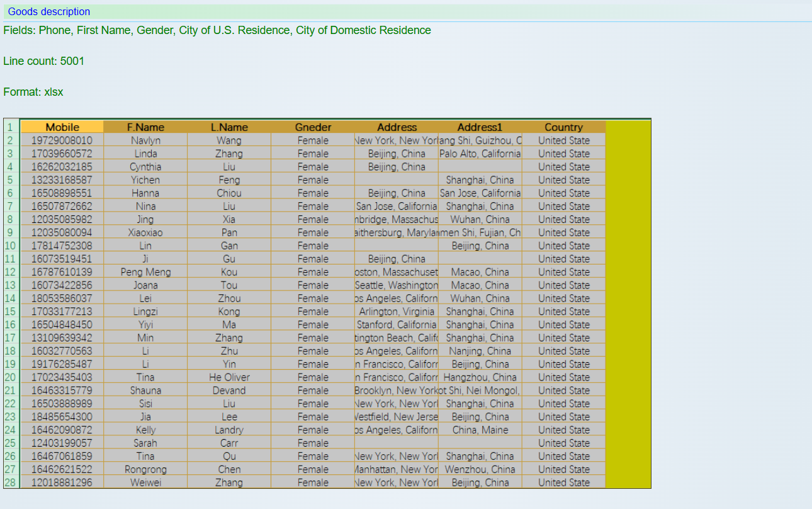812x509 pixels.
Task: Click the Fields description text line
Action: point(217,30)
